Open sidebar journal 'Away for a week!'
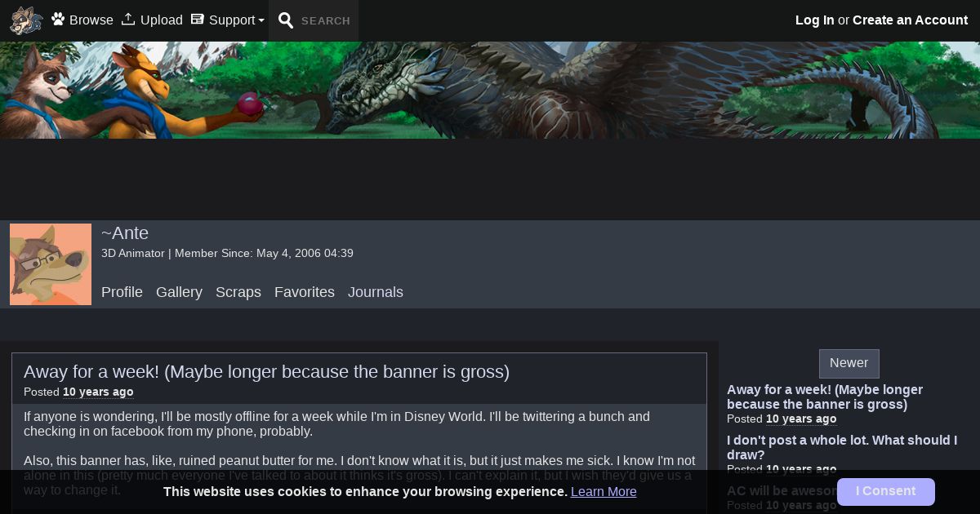This screenshot has height=514, width=980. click(825, 397)
